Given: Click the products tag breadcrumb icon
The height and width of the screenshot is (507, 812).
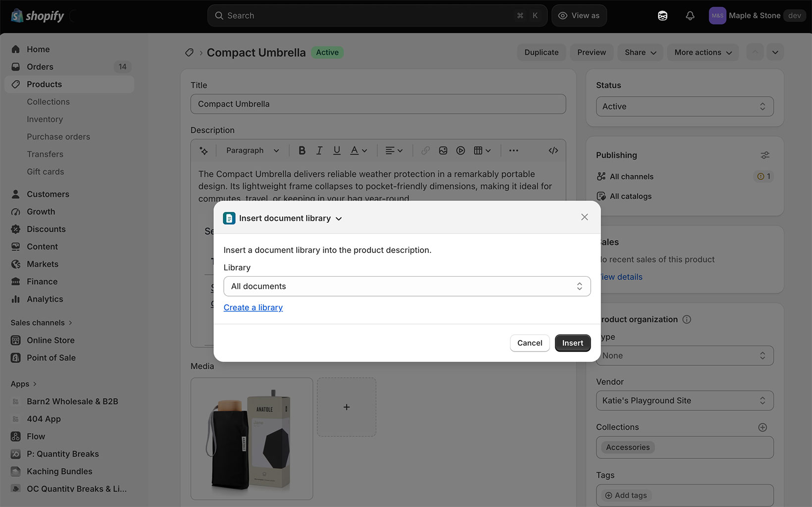Looking at the screenshot, I should (189, 52).
